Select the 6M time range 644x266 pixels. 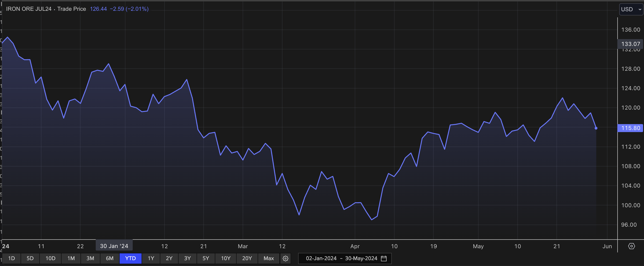110,258
